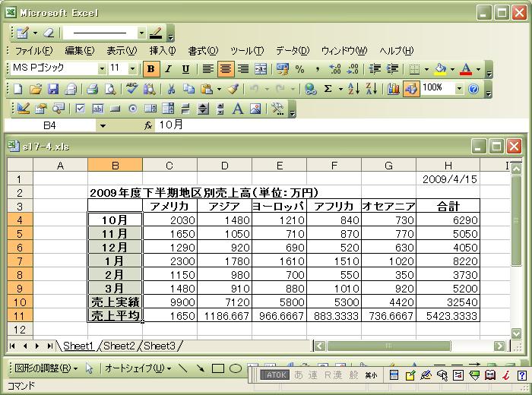Viewport: 532px width, 395px height.
Task: Open オートシェイプ menu
Action: [x=138, y=368]
